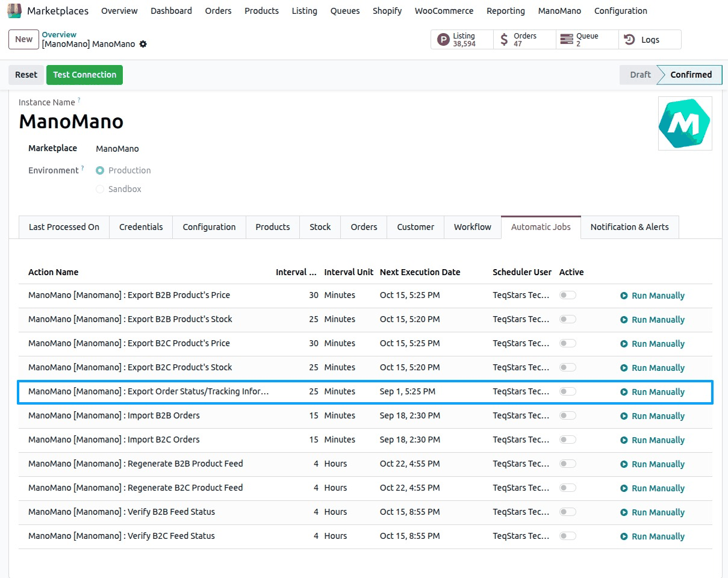Open the Shopify menu

[x=387, y=11]
